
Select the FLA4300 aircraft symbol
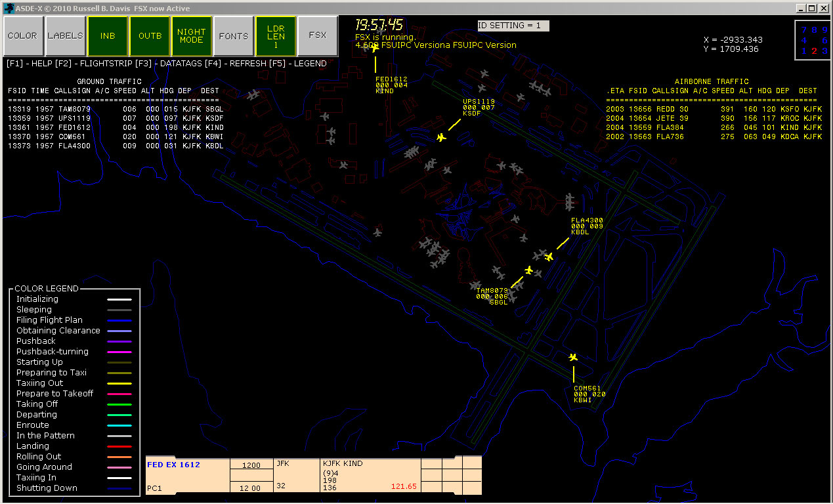[549, 257]
